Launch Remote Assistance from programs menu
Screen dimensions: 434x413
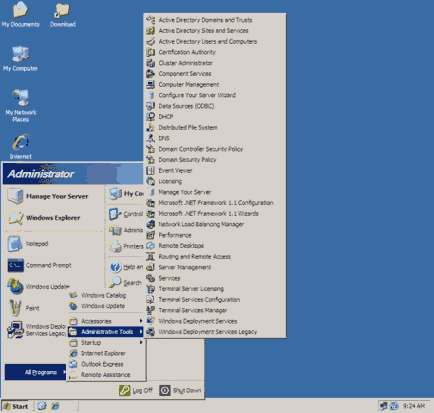(106, 375)
